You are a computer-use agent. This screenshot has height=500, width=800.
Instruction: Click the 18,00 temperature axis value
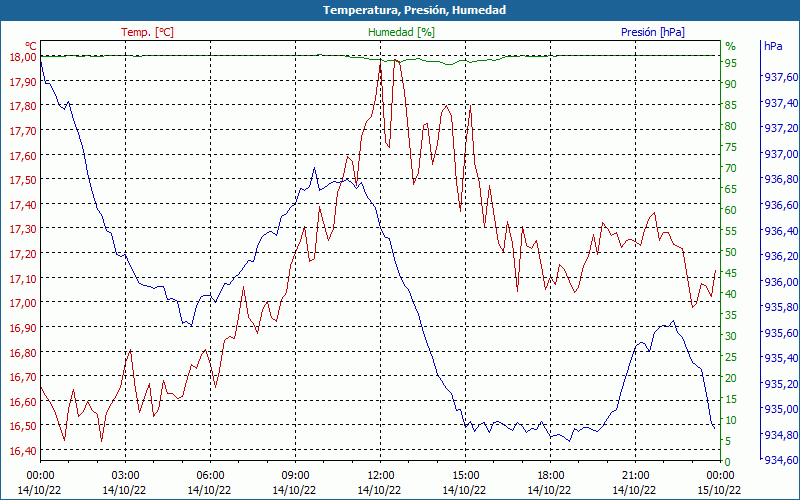pyautogui.click(x=23, y=56)
